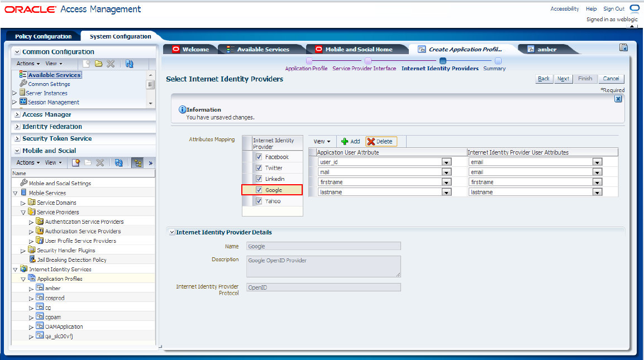
Task: Click the red X Delete button
Action: [381, 141]
